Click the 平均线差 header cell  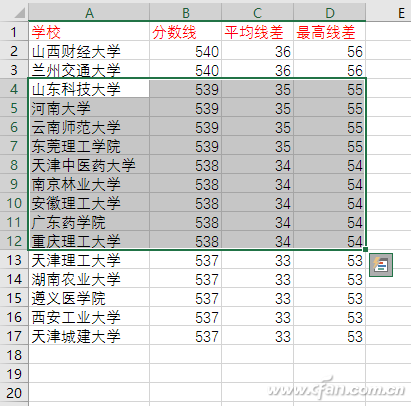coord(257,31)
